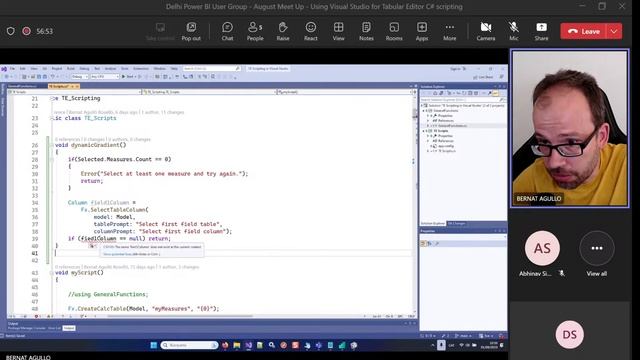Screen dimensions: 640x360
Task: Select TE Scripts.cs file in Solution Explorer
Action: click(447, 151)
